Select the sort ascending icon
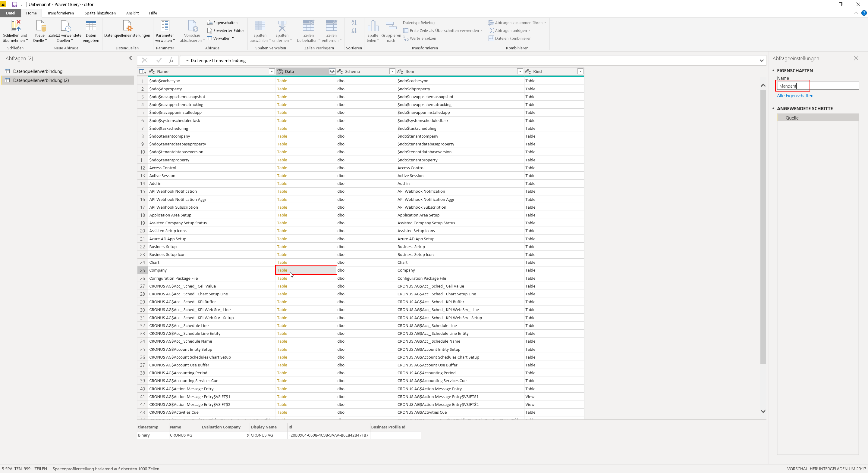The height and width of the screenshot is (473, 868). click(x=354, y=23)
